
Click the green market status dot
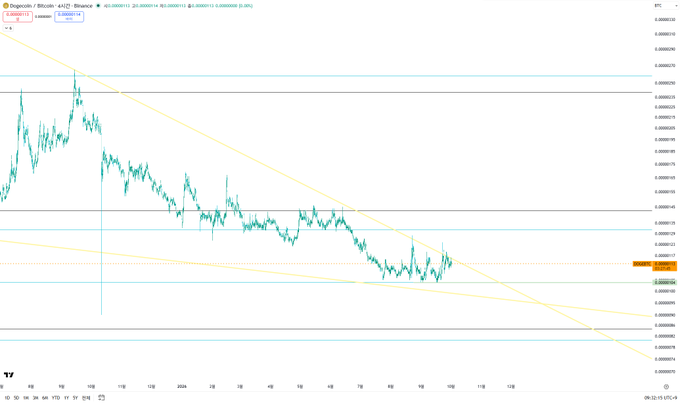pos(98,6)
